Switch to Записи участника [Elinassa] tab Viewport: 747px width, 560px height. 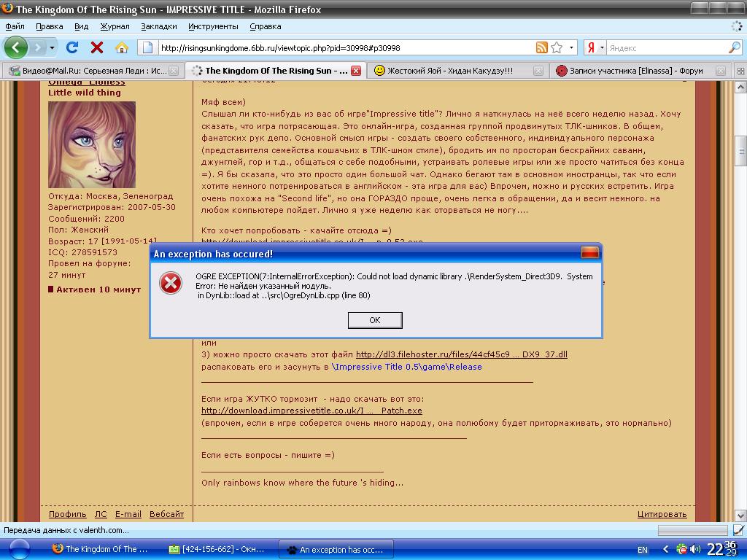tap(640, 71)
